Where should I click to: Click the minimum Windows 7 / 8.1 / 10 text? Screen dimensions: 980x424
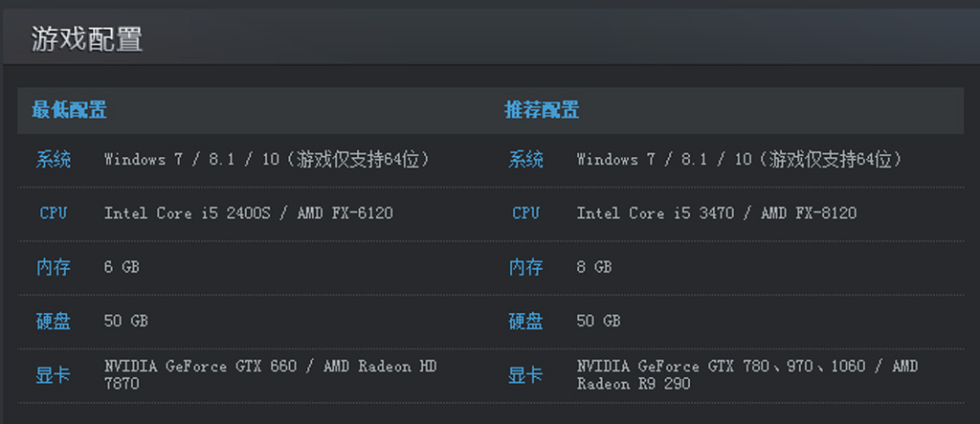click(191, 160)
